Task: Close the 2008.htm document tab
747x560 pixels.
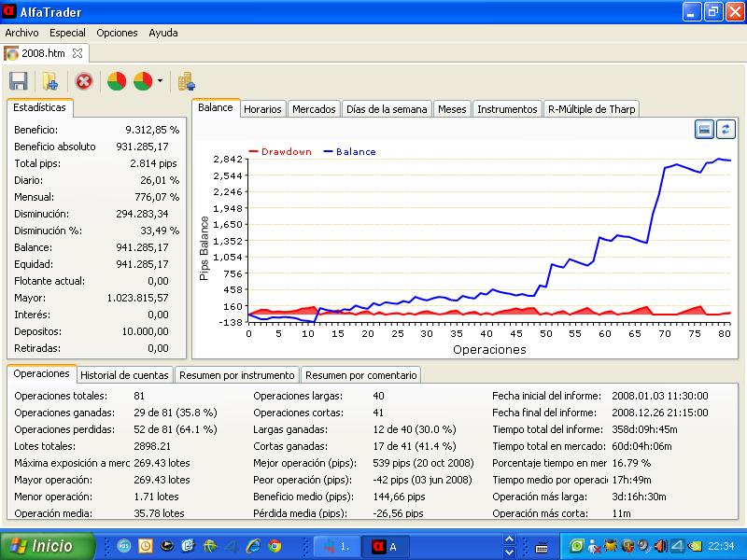Action: pos(78,53)
